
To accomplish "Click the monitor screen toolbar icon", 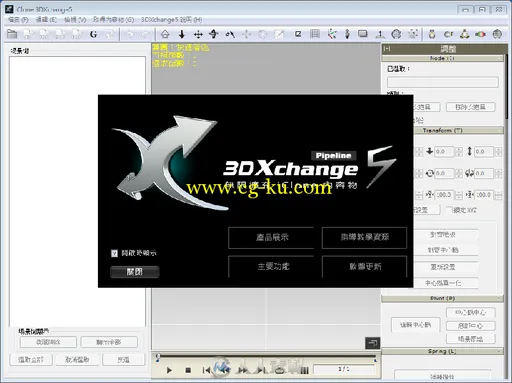I will pos(363,34).
